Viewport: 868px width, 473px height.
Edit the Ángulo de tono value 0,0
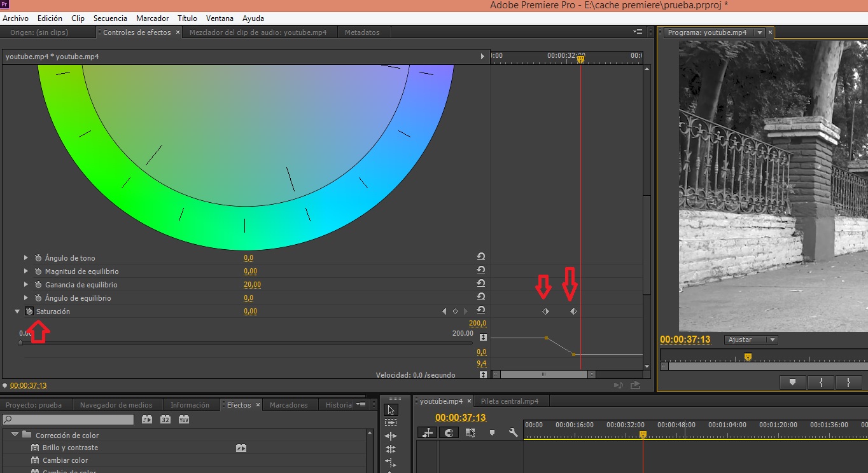[x=248, y=258]
